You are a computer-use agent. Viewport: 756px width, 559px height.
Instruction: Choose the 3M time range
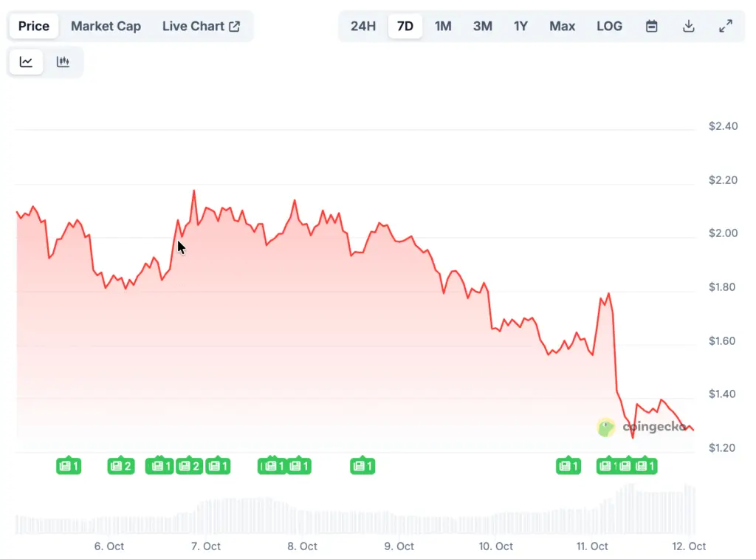click(482, 27)
